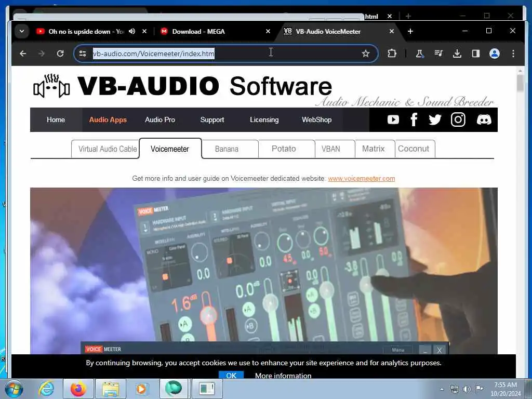Show browser downloads
The image size is (532, 399).
(457, 54)
